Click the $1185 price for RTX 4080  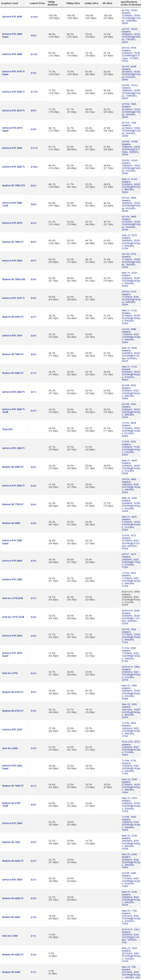point(34,54)
